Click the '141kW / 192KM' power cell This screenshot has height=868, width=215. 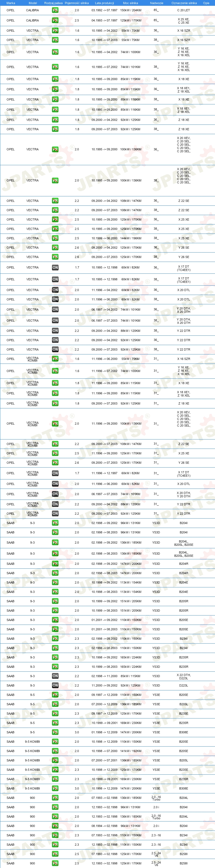(x=131, y=751)
